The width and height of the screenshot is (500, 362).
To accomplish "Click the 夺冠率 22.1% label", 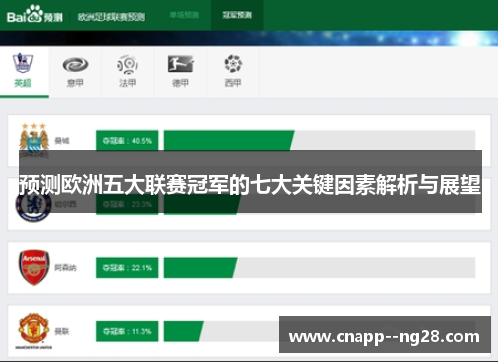I will [x=127, y=268].
